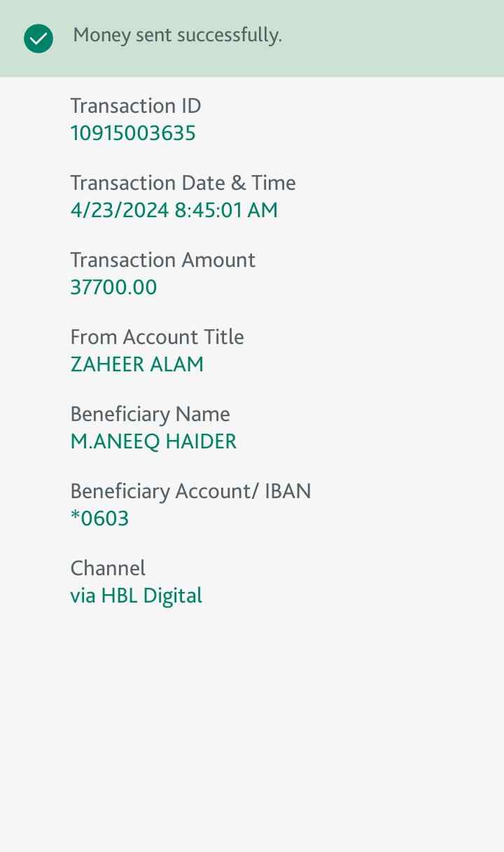Tap the 'Channel' label

tap(108, 568)
